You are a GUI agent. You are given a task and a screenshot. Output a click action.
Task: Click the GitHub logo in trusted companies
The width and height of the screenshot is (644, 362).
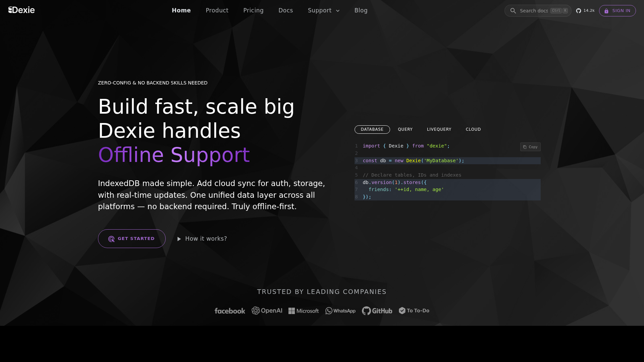pos(377,311)
